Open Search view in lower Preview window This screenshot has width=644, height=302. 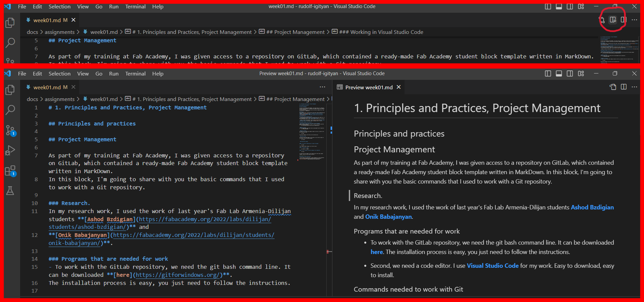[x=10, y=110]
